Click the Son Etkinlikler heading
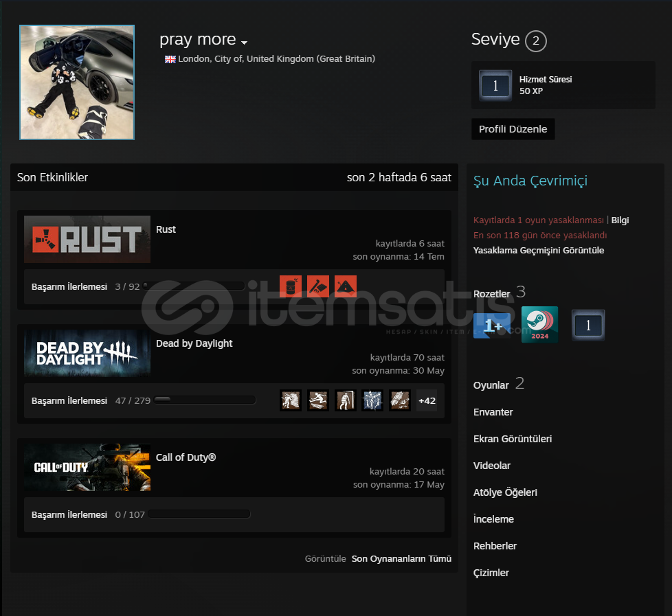 (x=52, y=177)
